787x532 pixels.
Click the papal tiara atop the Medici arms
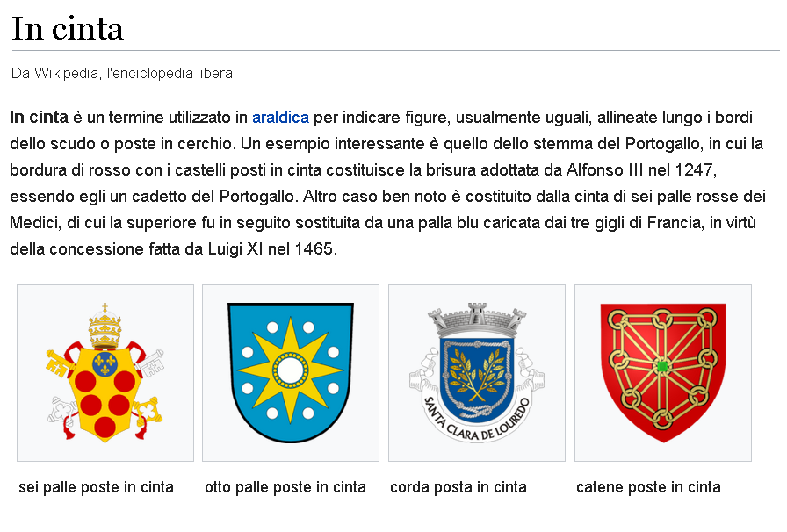[105, 327]
